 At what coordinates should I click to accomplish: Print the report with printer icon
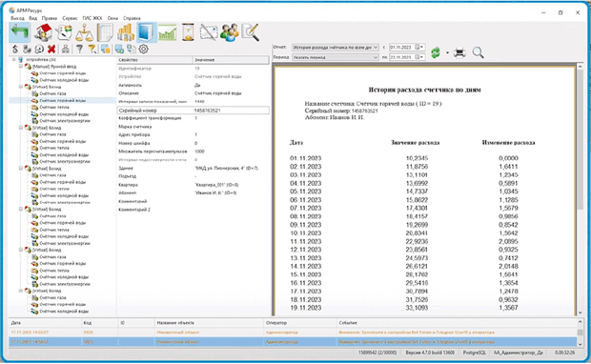[459, 52]
